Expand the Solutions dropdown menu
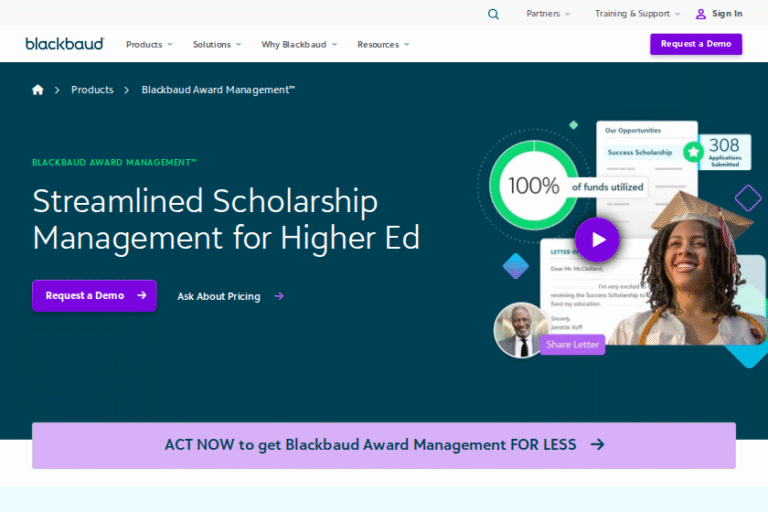Image resolution: width=768 pixels, height=512 pixels. (217, 44)
